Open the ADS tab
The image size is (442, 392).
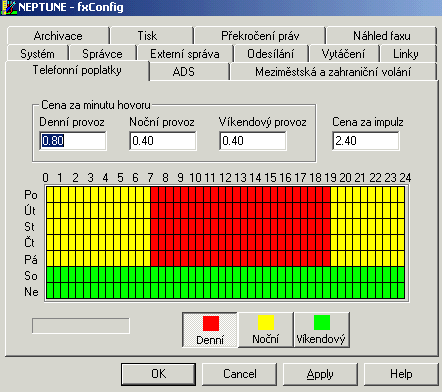click(189, 72)
